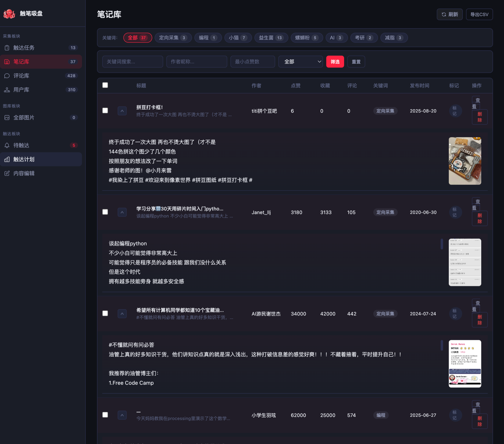504x444 pixels.
Task: Click the red 筛选 button
Action: pyautogui.click(x=335, y=62)
